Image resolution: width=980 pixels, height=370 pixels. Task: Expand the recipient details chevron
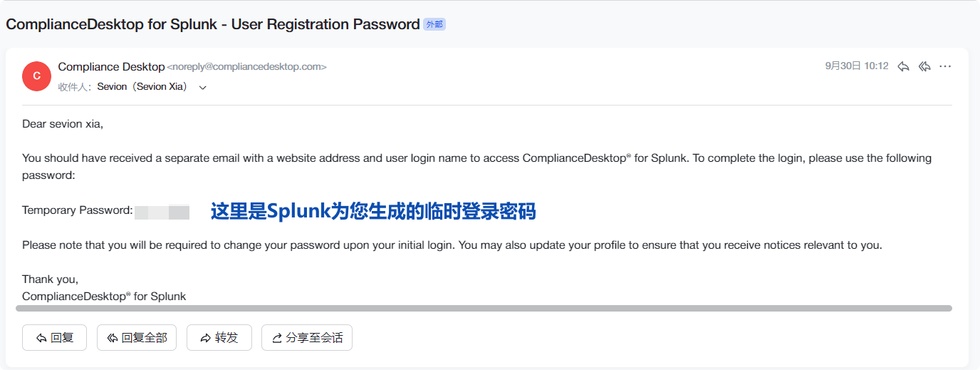[203, 88]
